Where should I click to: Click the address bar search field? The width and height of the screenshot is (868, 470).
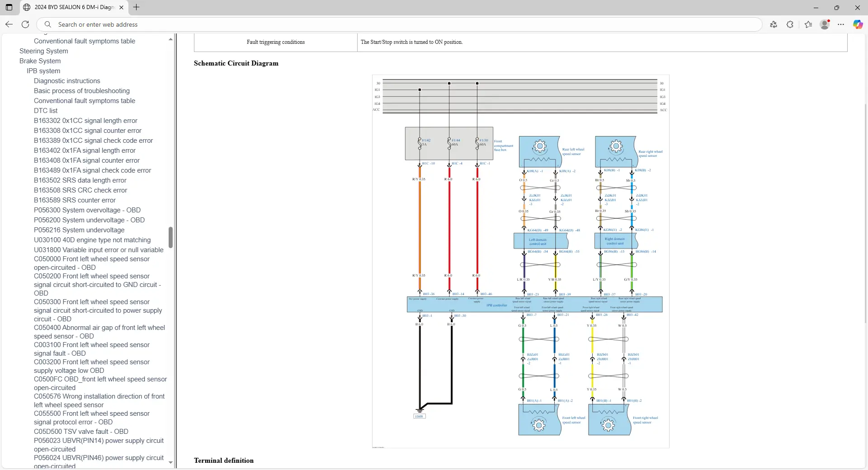[398, 24]
